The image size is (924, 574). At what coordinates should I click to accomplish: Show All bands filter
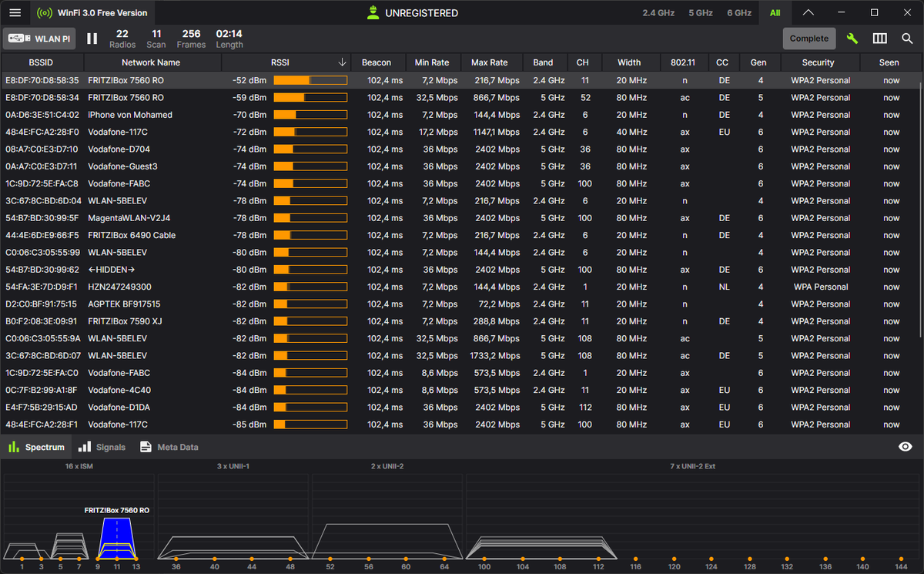click(775, 13)
